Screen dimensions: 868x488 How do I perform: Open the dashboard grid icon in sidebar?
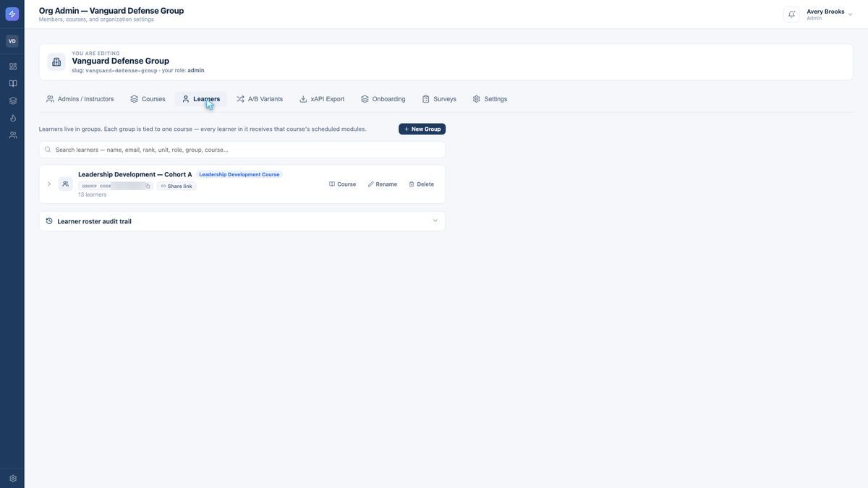click(12, 67)
